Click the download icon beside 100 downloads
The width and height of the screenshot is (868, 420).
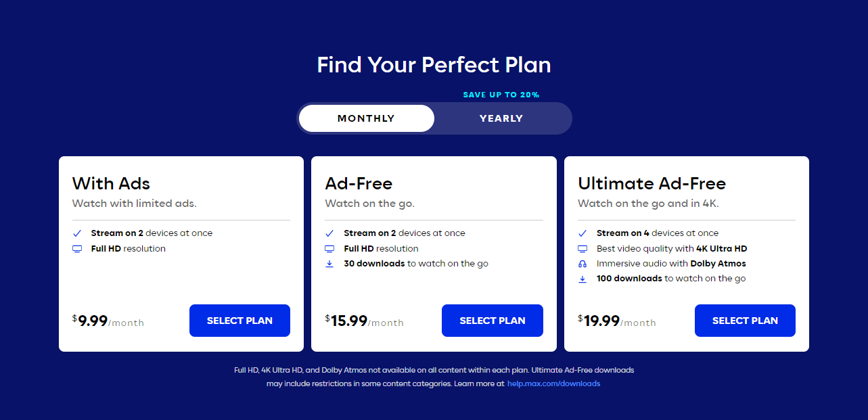pos(583,279)
